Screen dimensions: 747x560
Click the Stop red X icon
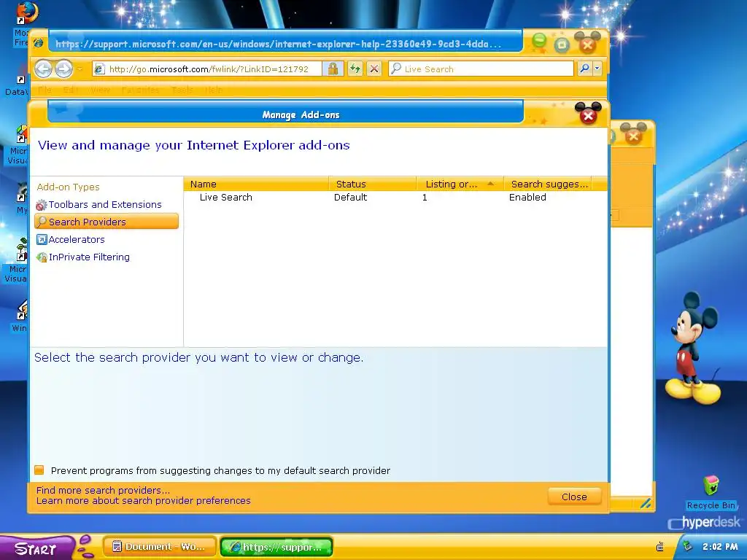(374, 69)
